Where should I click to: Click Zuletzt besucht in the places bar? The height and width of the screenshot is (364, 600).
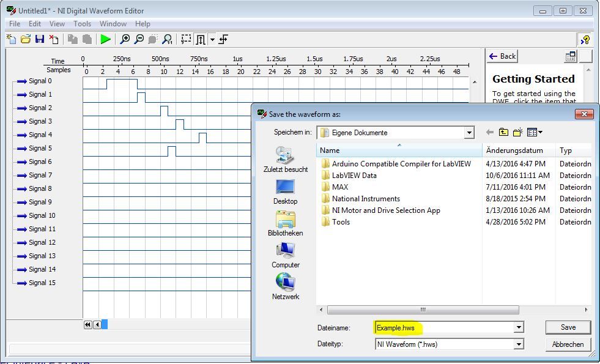click(286, 160)
